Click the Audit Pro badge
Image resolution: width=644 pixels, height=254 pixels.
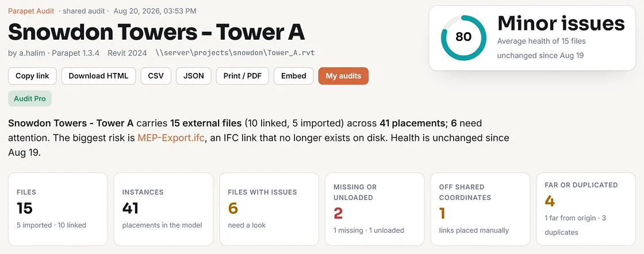[x=30, y=98]
